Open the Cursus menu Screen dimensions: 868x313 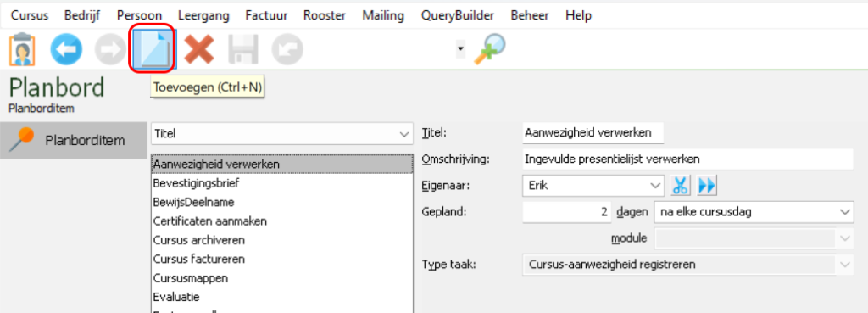(30, 15)
